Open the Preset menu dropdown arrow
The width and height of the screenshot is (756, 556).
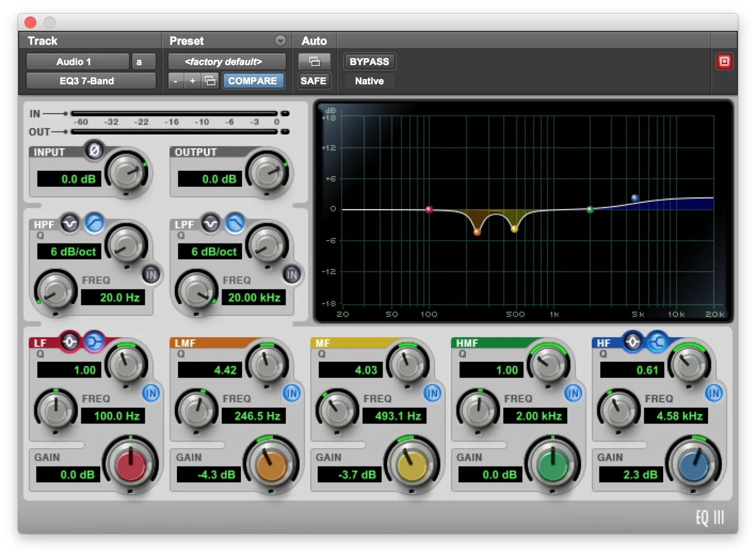pos(280,41)
